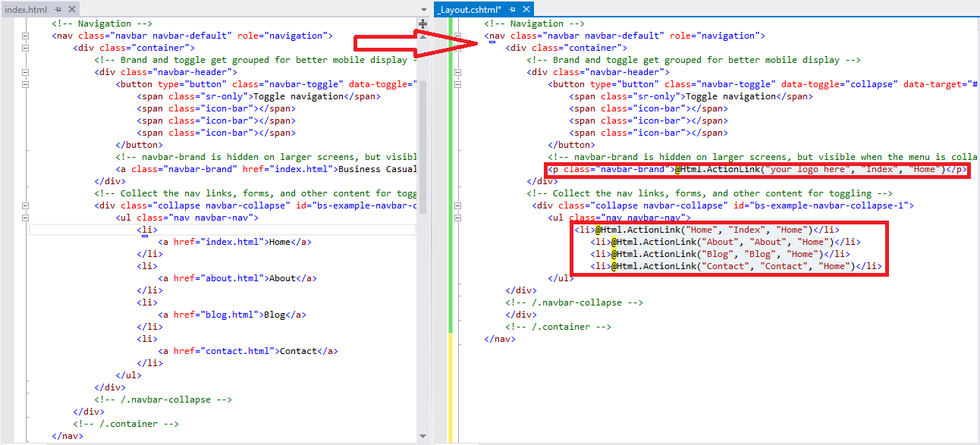Click the closing </button> tag in _Layout.cshtml
980x445 pixels.
571,145
